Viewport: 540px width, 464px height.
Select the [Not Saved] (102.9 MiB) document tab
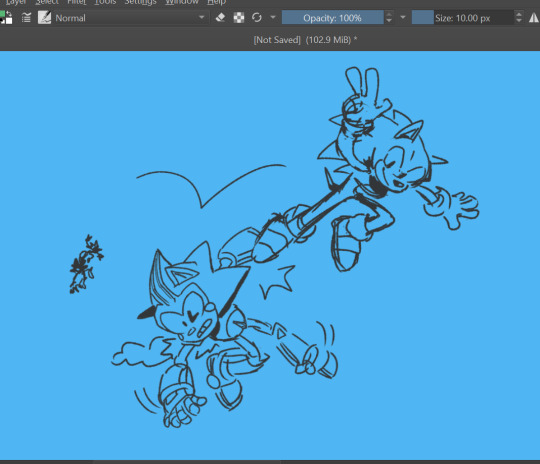coord(305,40)
